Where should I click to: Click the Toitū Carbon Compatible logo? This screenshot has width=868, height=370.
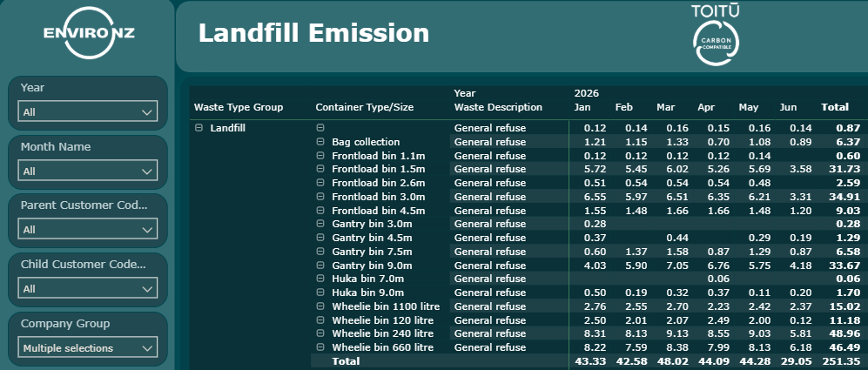tap(716, 36)
